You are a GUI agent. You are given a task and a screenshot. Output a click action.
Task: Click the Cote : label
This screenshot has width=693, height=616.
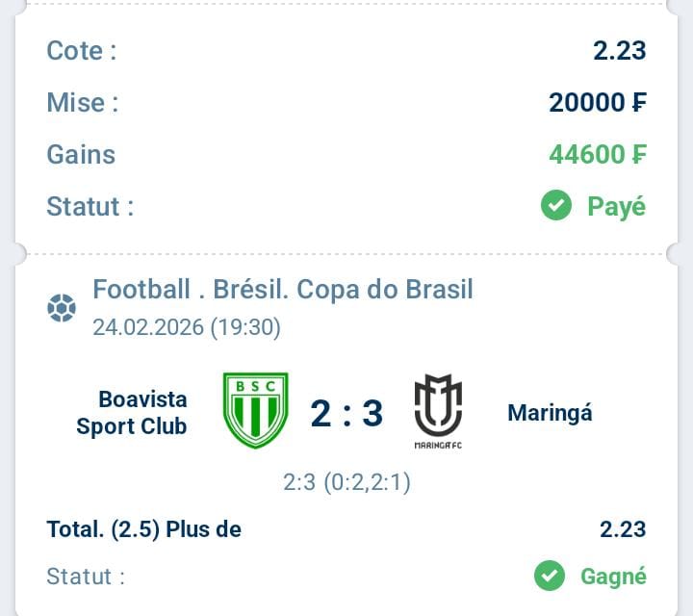(x=82, y=50)
